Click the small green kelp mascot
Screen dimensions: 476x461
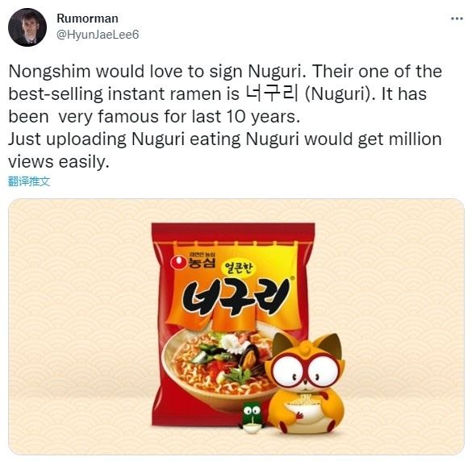252,417
